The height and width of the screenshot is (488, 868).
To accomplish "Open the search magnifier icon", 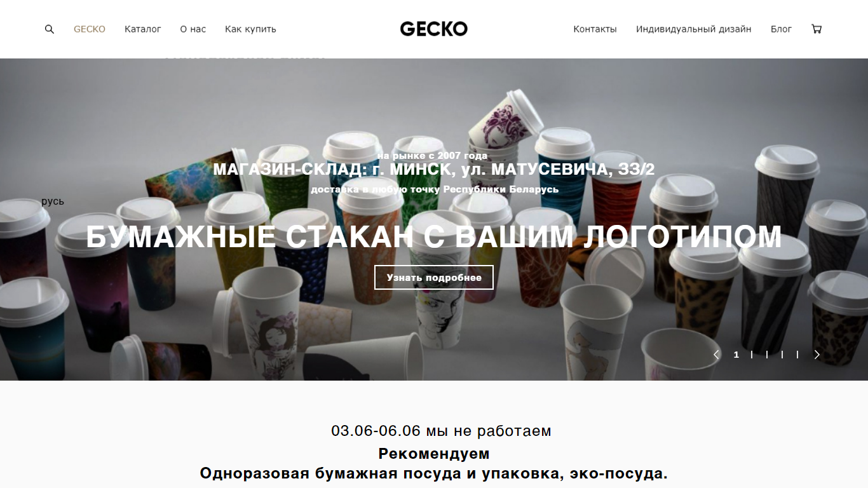I will [50, 29].
